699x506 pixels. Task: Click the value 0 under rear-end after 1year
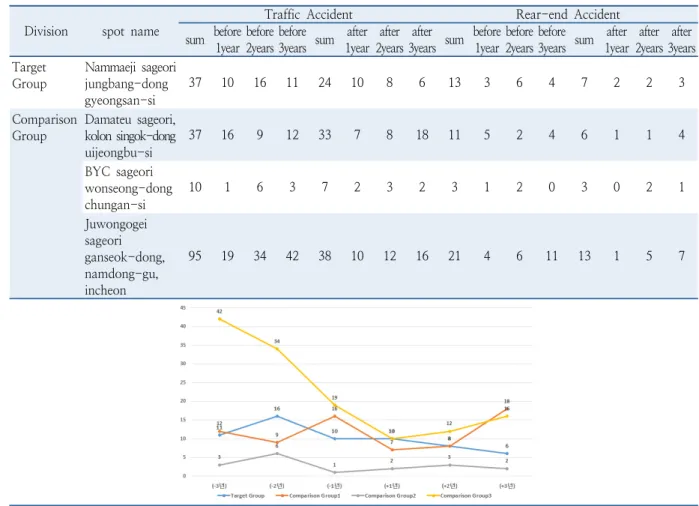coord(617,187)
